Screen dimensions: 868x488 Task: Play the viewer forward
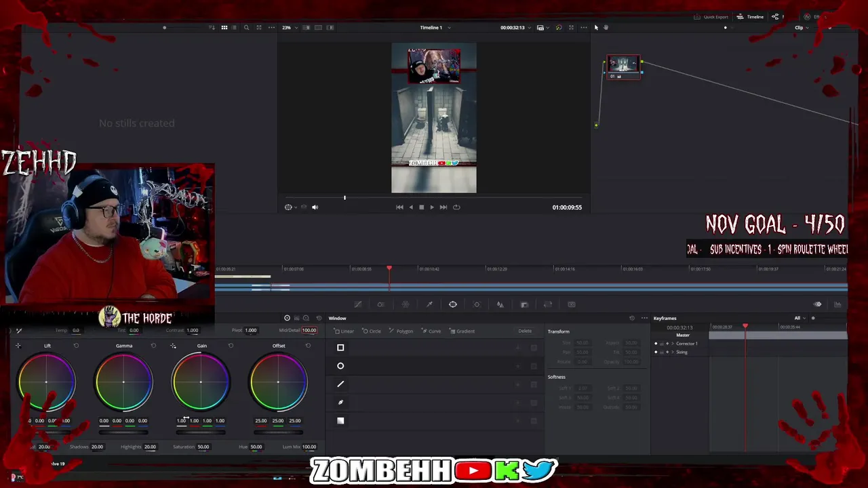pyautogui.click(x=432, y=207)
